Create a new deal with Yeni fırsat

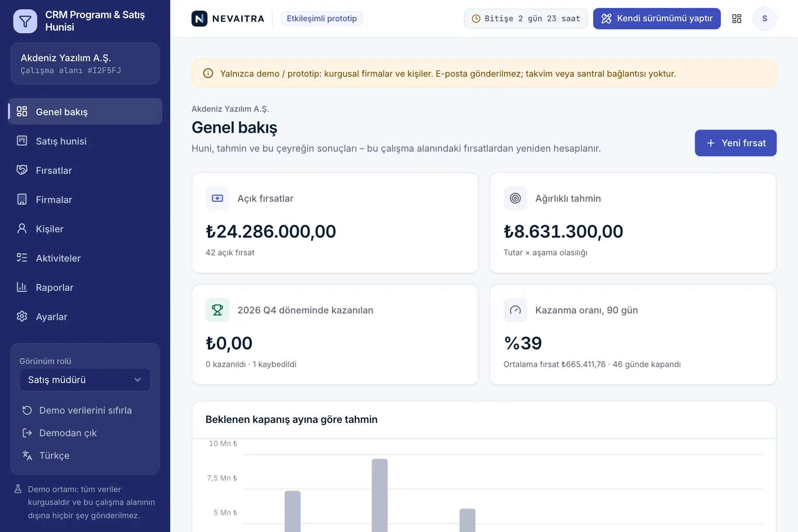(735, 143)
